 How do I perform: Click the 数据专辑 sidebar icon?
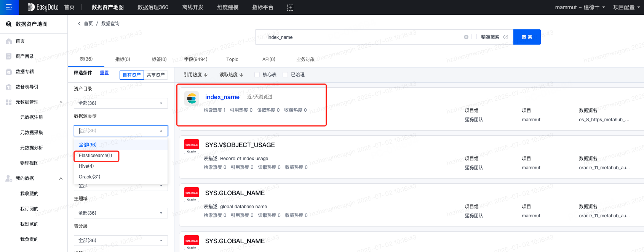coord(9,72)
